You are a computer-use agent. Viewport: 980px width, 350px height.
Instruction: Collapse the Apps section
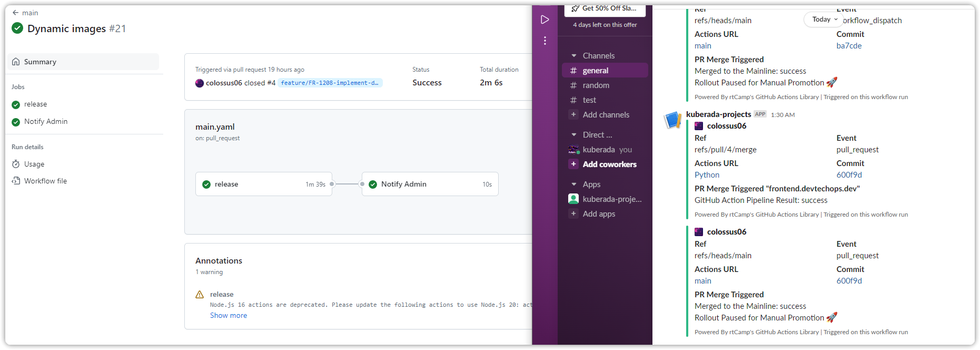573,184
